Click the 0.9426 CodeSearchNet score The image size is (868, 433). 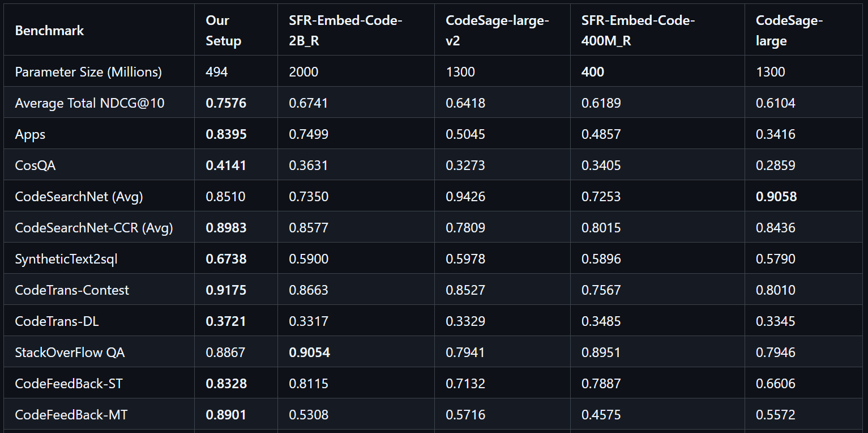coord(465,197)
